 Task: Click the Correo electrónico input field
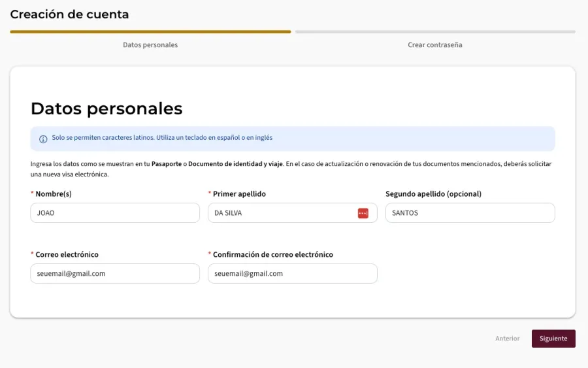(114, 274)
